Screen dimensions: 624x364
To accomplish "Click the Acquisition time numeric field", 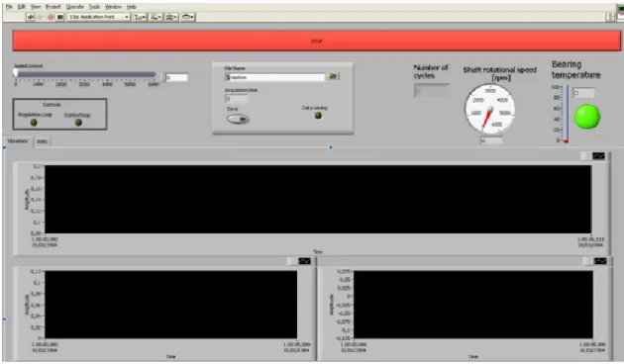I will [237, 99].
